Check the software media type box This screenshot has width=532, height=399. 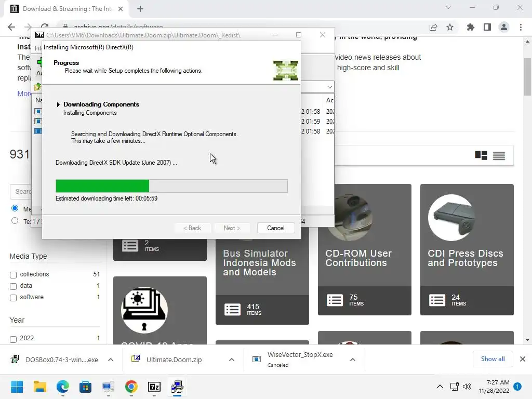[x=13, y=298]
